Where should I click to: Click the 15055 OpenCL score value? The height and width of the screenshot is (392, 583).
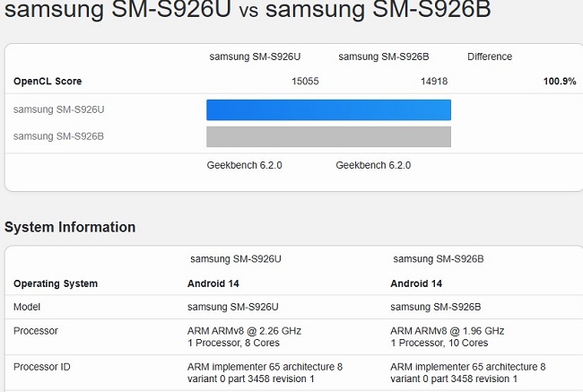coord(305,81)
